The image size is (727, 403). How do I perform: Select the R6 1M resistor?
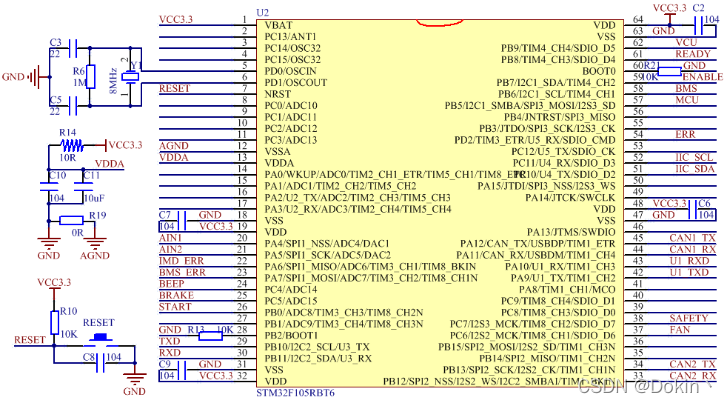[x=90, y=77]
